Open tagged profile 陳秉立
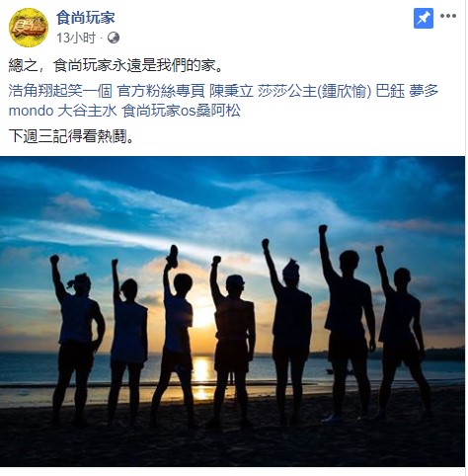The width and height of the screenshot is (468, 476). click(231, 91)
